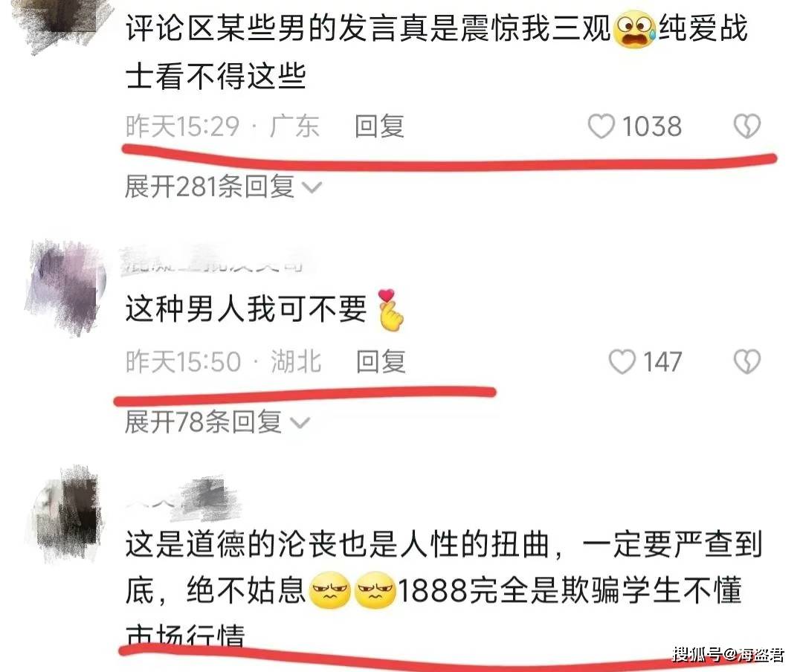
Task: Tap broken heart on the Hubei comment
Action: 747,361
